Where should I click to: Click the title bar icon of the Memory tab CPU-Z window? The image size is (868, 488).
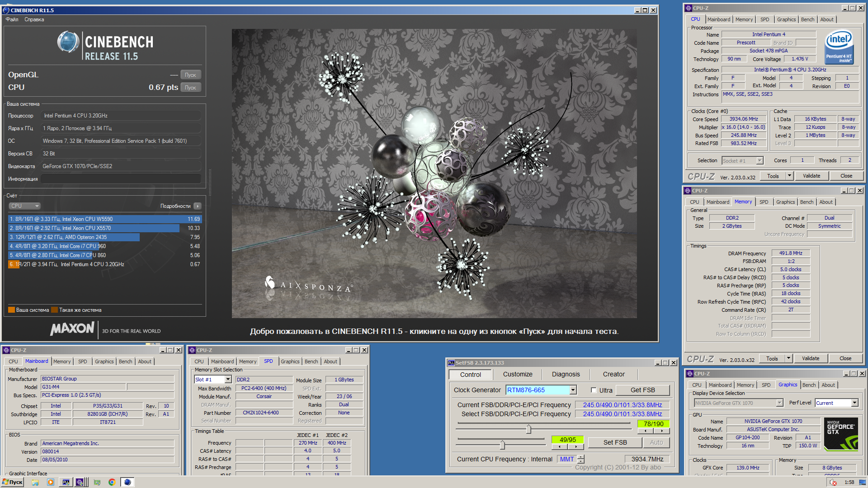[x=688, y=191]
